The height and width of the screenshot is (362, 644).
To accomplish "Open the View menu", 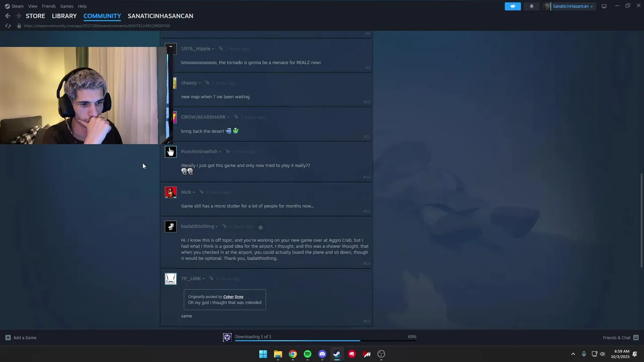I will click(x=33, y=6).
